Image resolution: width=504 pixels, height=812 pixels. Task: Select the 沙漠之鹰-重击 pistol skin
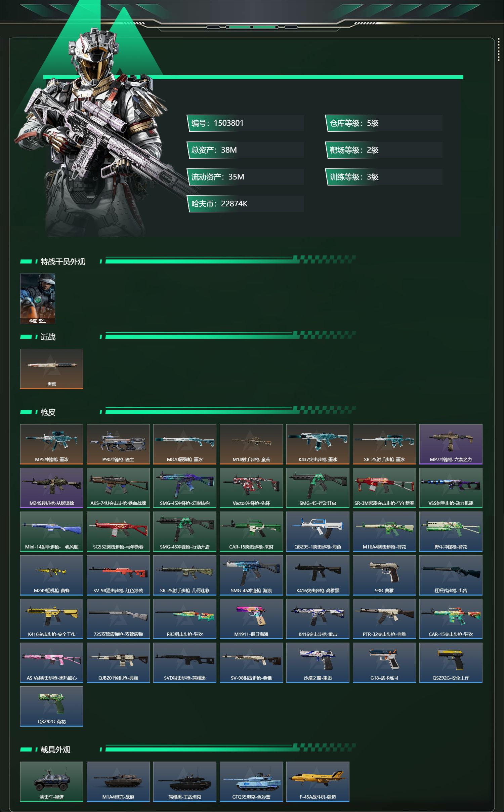coord(318,662)
